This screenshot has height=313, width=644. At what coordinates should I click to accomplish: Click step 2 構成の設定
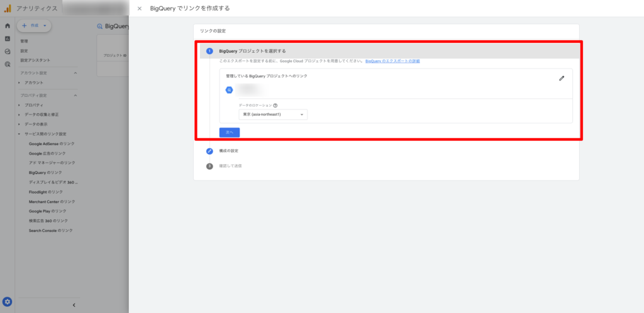tap(228, 151)
